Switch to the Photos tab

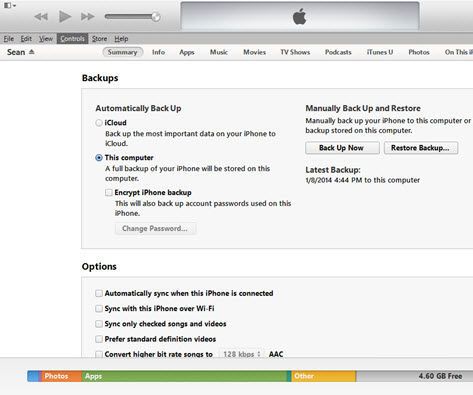click(419, 52)
